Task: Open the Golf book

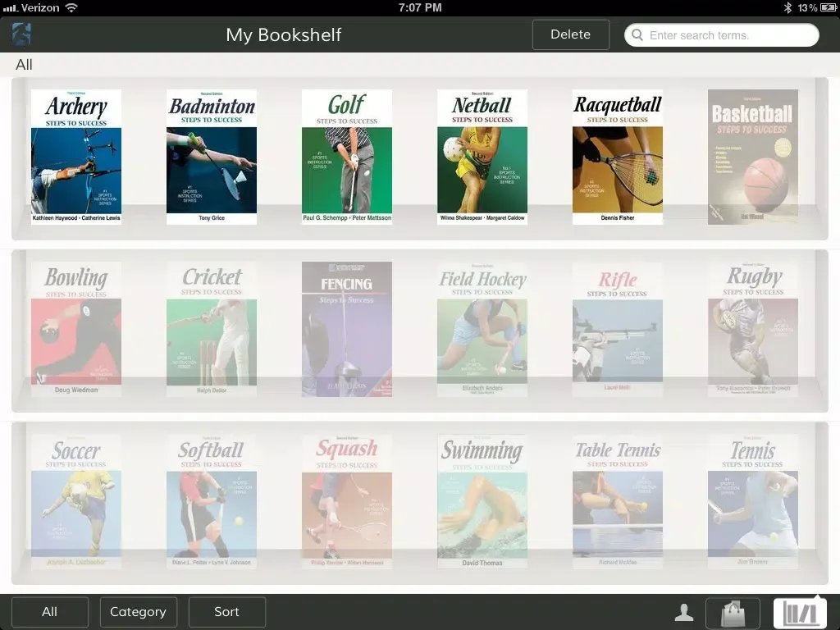Action: click(347, 157)
